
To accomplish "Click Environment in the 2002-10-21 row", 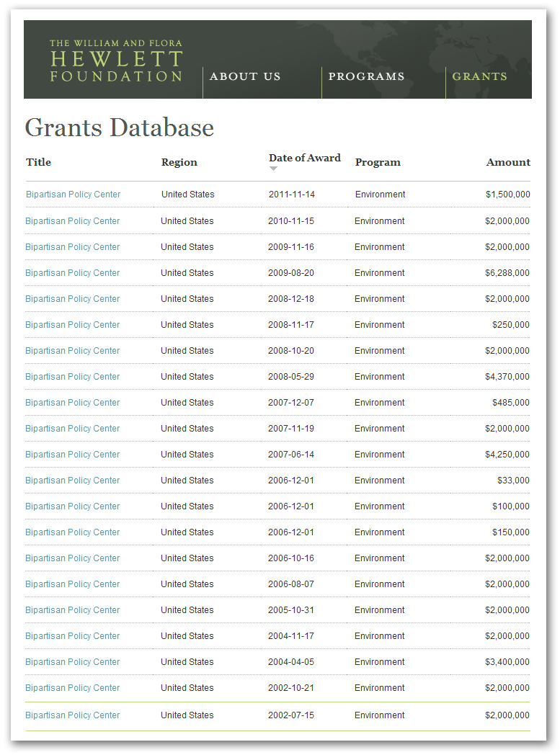I will (x=379, y=689).
